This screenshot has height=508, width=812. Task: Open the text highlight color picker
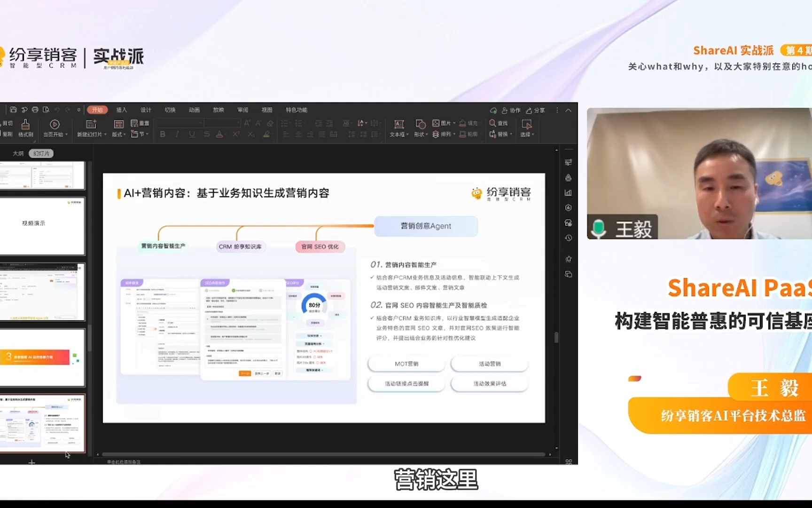point(266,134)
